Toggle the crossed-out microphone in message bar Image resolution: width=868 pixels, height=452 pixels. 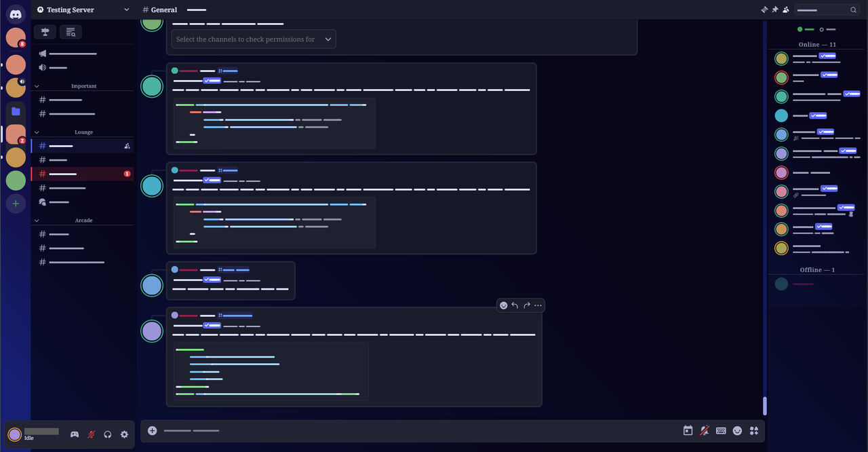[705, 430]
